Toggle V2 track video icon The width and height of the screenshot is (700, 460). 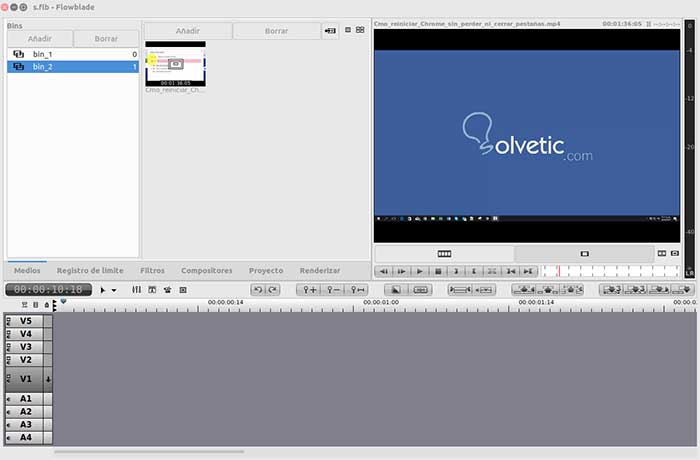coord(8,360)
